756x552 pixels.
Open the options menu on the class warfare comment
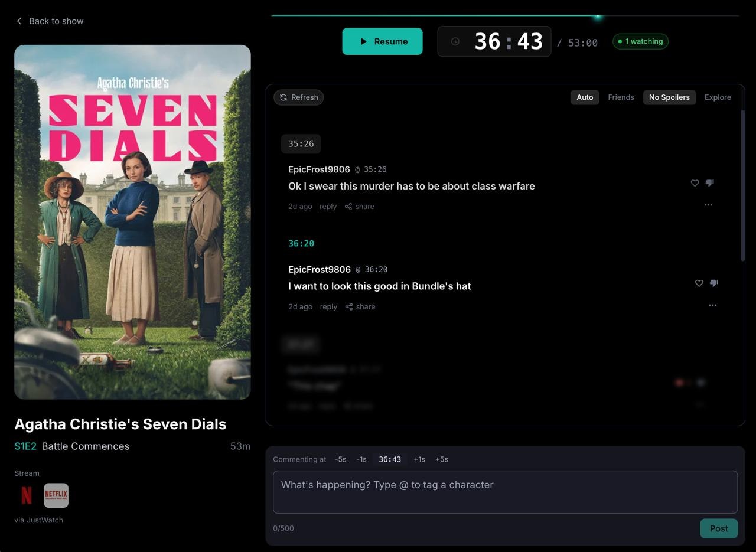(x=708, y=205)
